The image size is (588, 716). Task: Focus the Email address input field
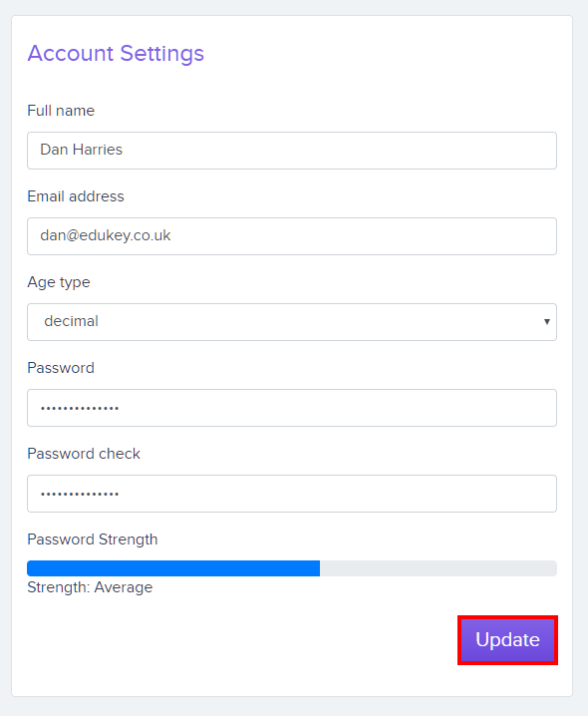[x=292, y=236]
